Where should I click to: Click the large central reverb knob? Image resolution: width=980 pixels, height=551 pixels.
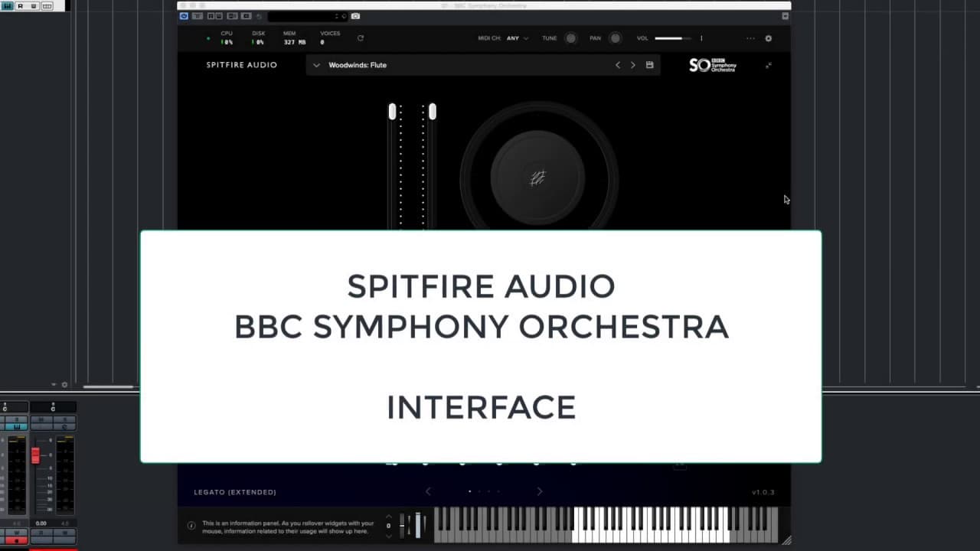[537, 178]
